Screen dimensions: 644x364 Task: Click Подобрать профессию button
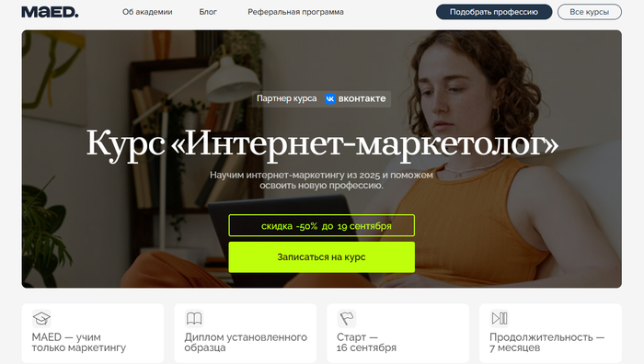pyautogui.click(x=494, y=12)
